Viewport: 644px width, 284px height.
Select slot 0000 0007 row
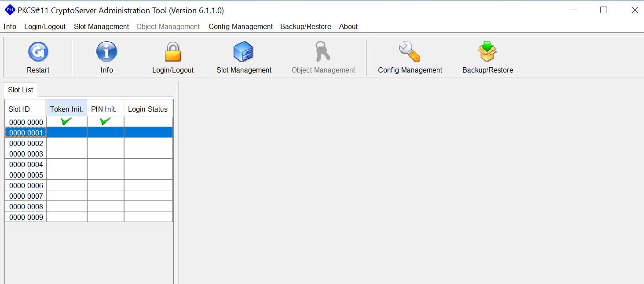coord(89,196)
